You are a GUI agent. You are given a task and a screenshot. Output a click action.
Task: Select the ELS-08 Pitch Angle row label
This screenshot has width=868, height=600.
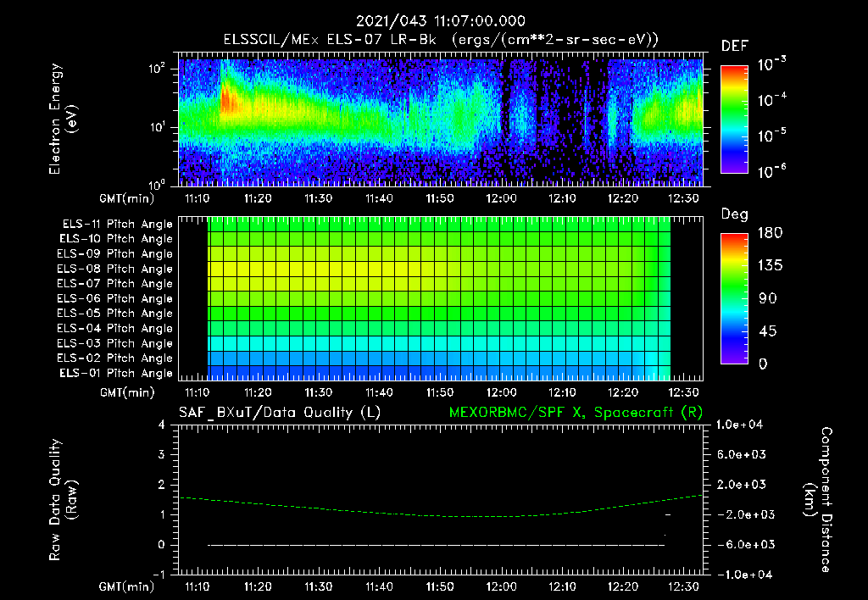coord(115,269)
